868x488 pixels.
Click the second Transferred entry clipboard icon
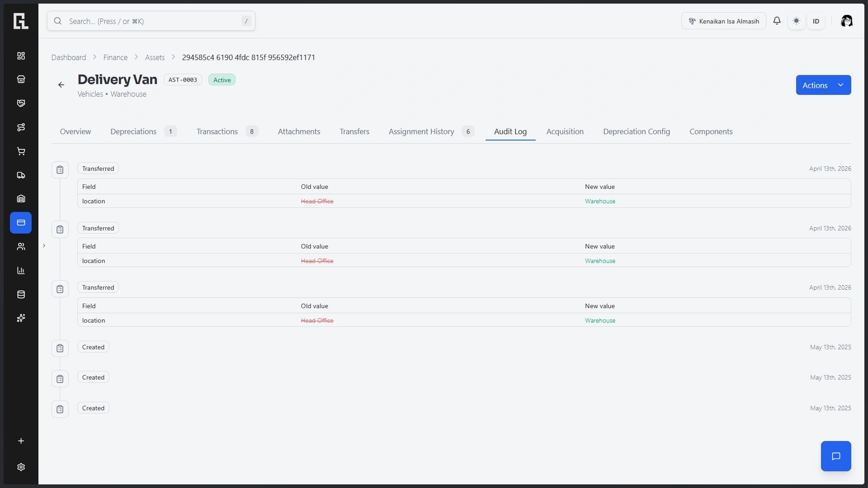[60, 230]
